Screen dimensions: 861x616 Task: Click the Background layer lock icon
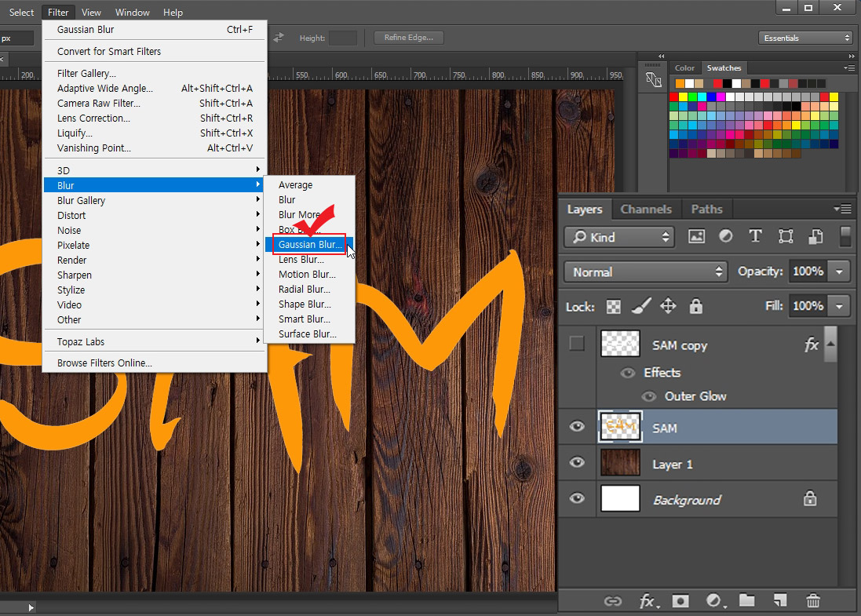[810, 498]
